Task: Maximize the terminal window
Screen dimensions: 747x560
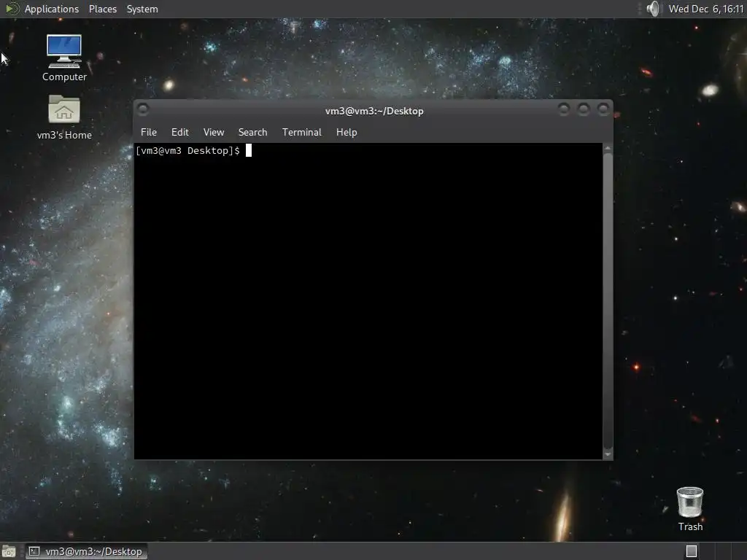Action: point(584,109)
